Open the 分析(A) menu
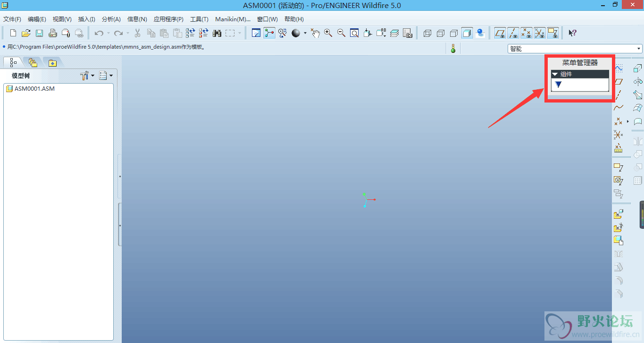This screenshot has width=644, height=343. coord(111,19)
